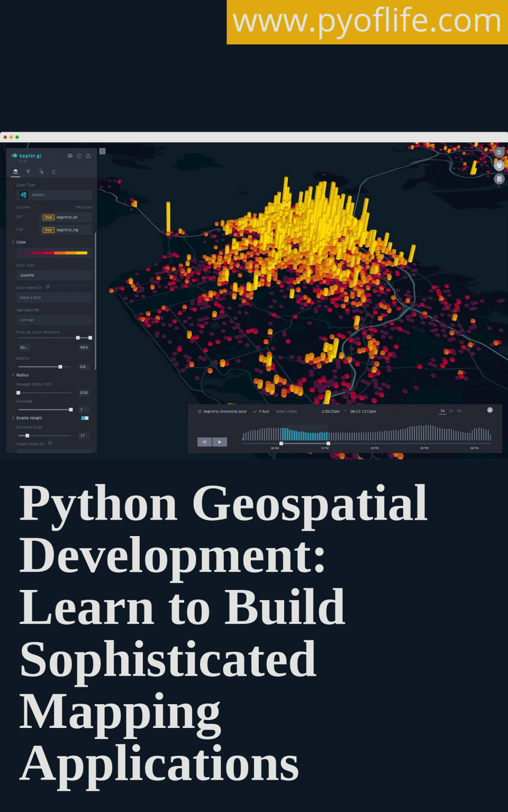Click the email icon in sidebar header
This screenshot has height=812, width=508.
(x=69, y=156)
